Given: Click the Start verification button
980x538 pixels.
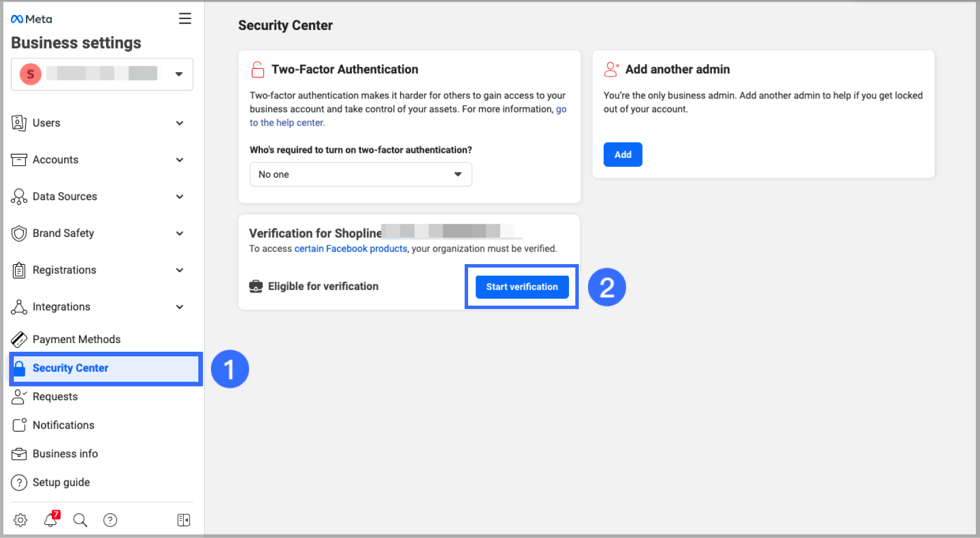Looking at the screenshot, I should [x=522, y=287].
